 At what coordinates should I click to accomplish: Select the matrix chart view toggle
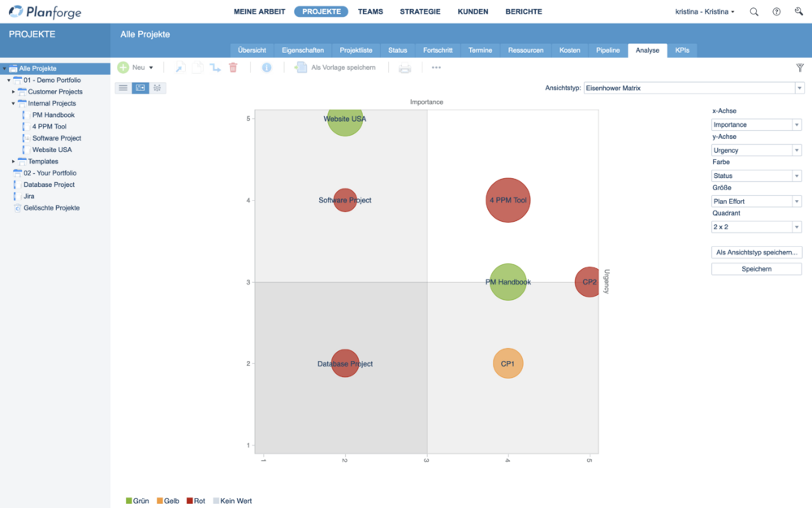(x=140, y=88)
